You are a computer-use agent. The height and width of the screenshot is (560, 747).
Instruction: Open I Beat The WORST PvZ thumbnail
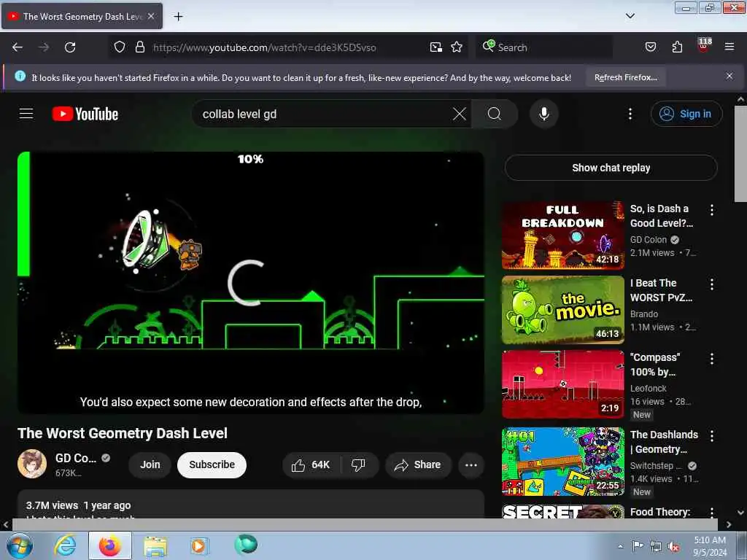562,309
